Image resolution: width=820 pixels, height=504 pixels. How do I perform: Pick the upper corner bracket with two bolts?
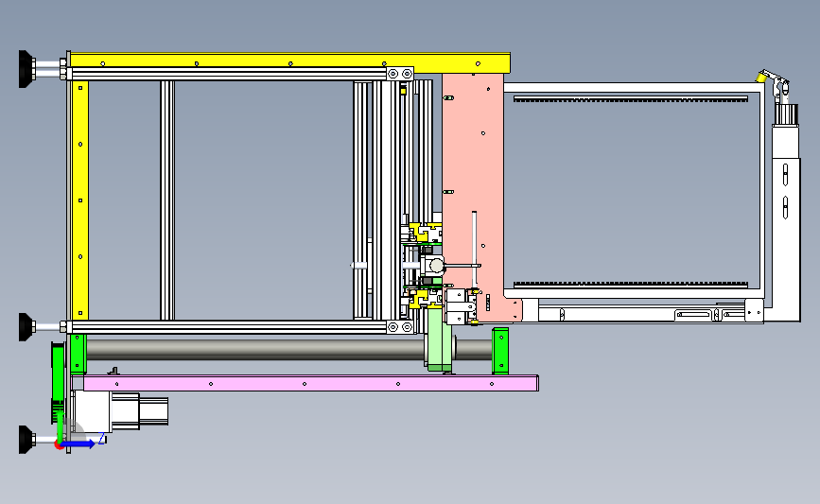(x=400, y=74)
